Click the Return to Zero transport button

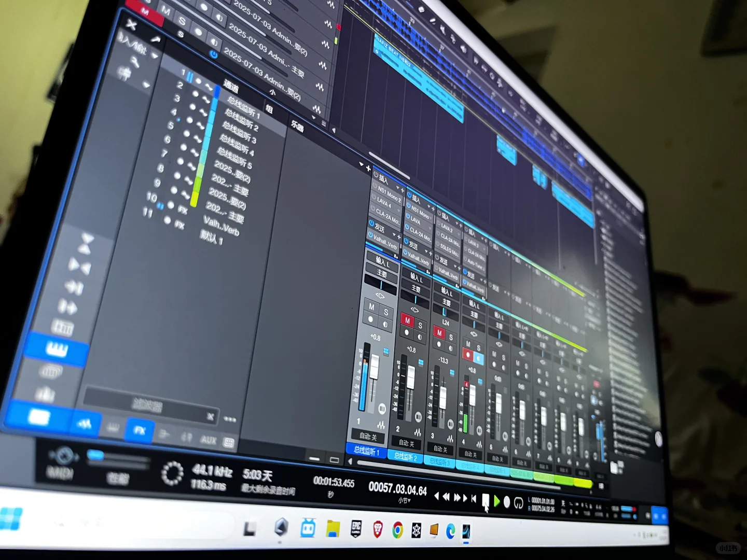coord(474,499)
